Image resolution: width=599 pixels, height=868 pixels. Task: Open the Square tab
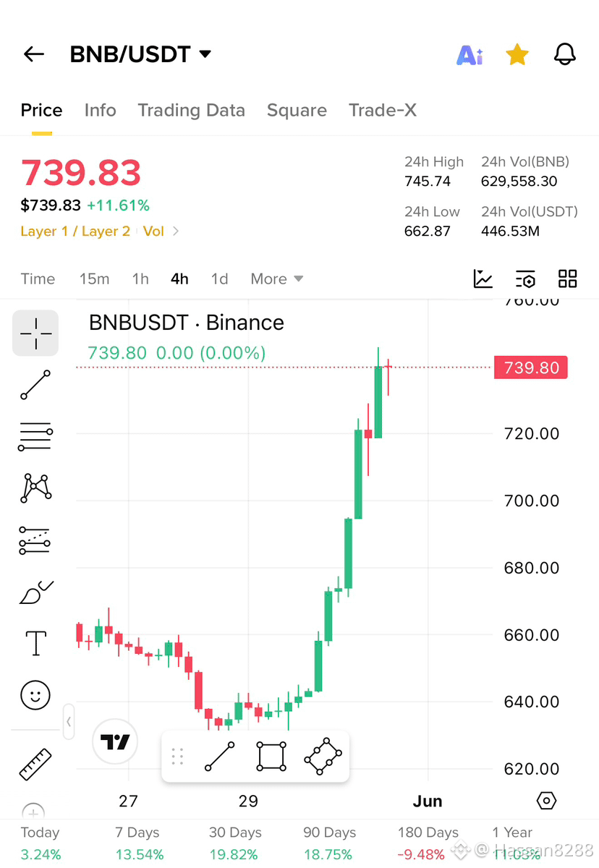coord(297,110)
